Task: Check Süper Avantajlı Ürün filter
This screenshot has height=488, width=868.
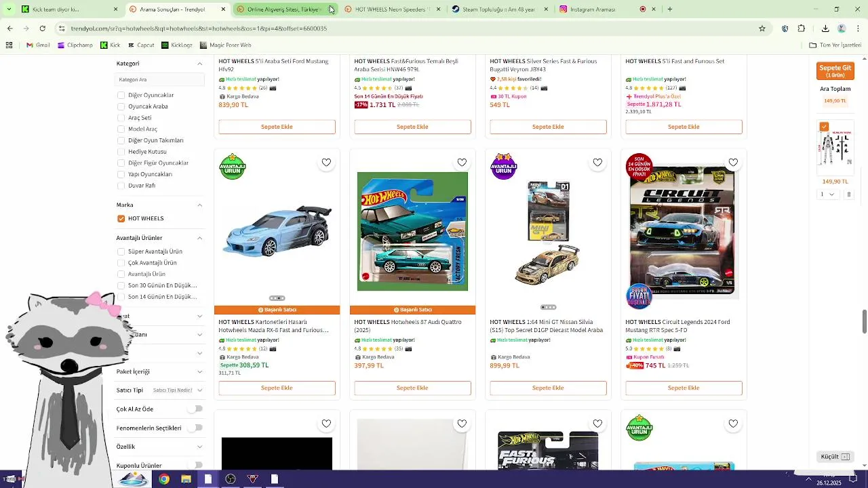Action: pyautogui.click(x=121, y=251)
